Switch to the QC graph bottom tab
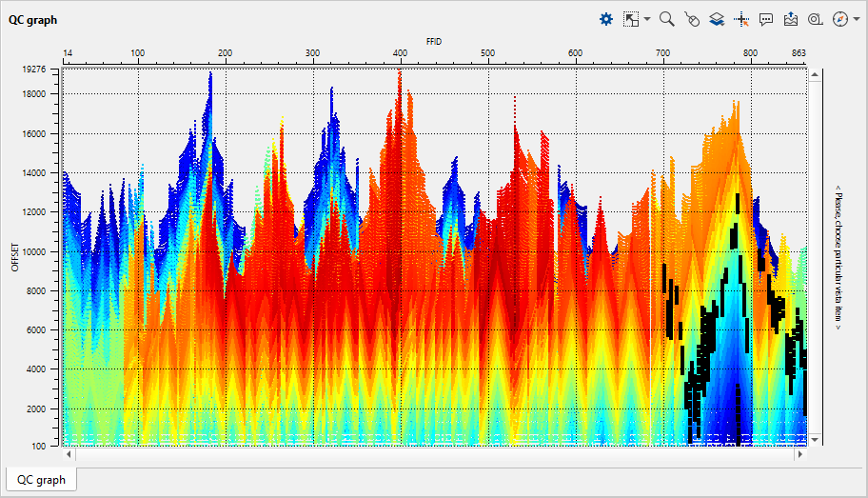868x498 pixels. point(41,480)
